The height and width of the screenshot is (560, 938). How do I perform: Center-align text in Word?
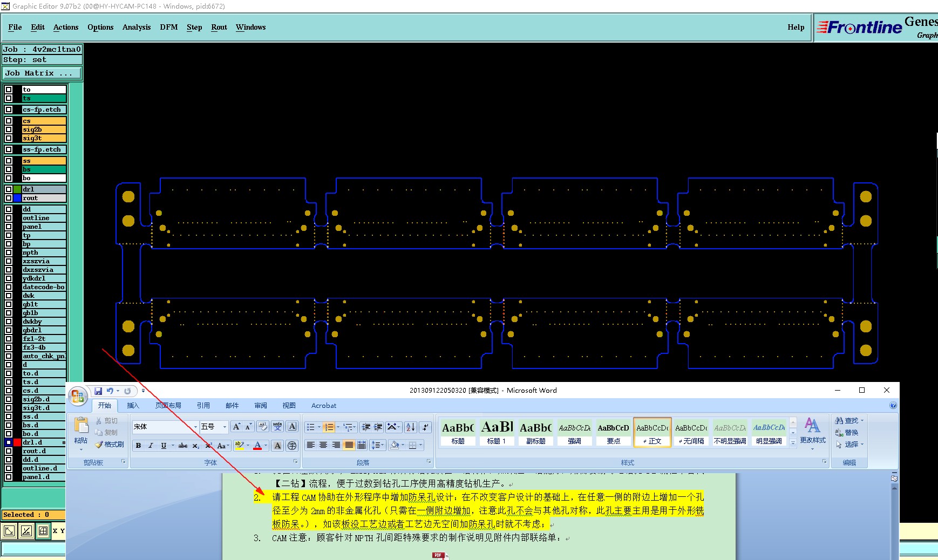(323, 445)
